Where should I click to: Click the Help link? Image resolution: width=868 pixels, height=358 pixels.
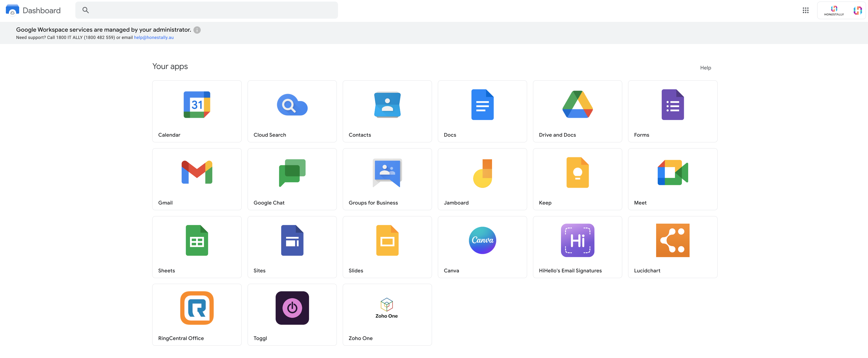click(705, 68)
